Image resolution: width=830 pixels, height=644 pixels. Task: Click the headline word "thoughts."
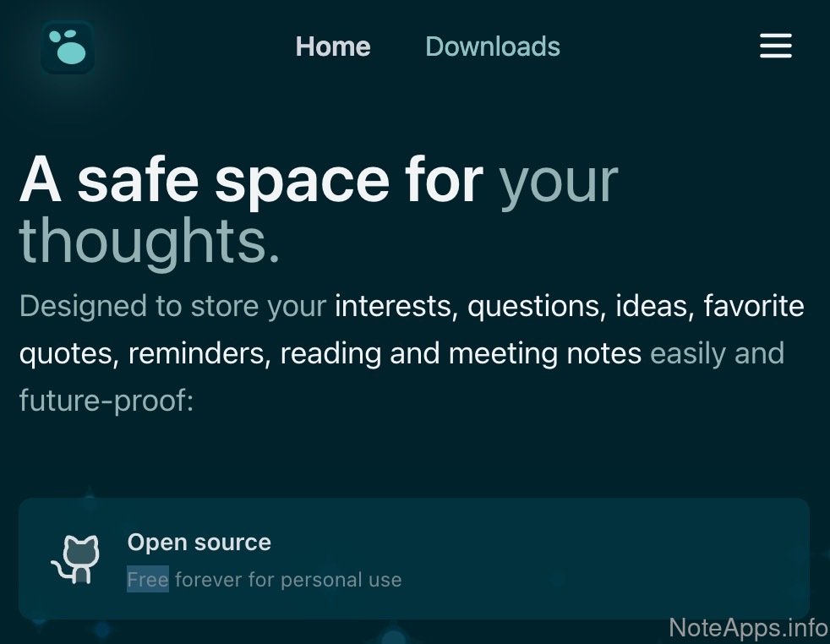(149, 240)
